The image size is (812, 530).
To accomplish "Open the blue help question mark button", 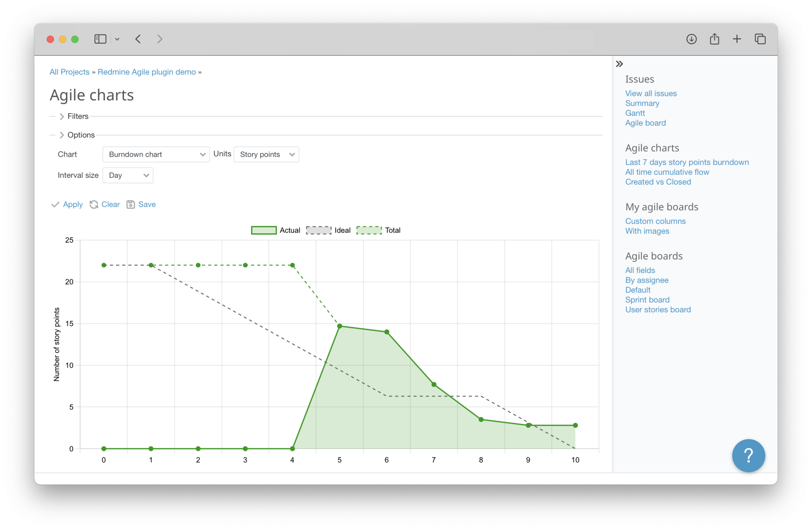I will 748,455.
